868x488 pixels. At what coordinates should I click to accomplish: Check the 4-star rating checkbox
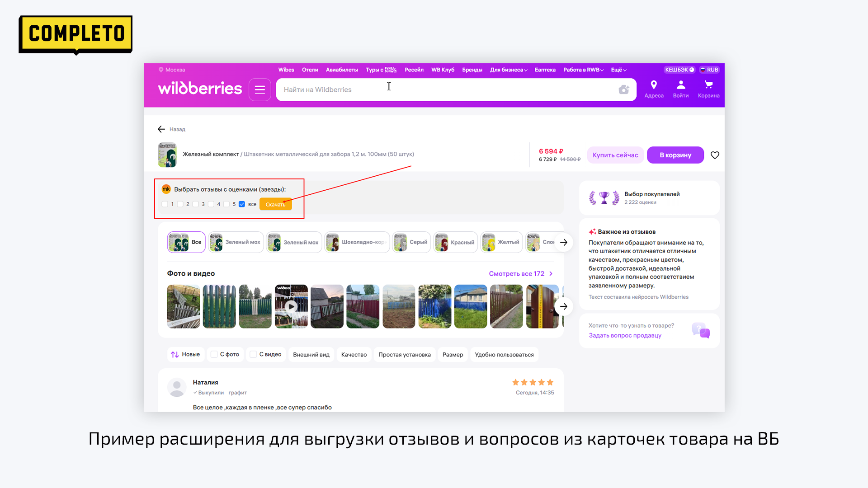[x=211, y=204]
